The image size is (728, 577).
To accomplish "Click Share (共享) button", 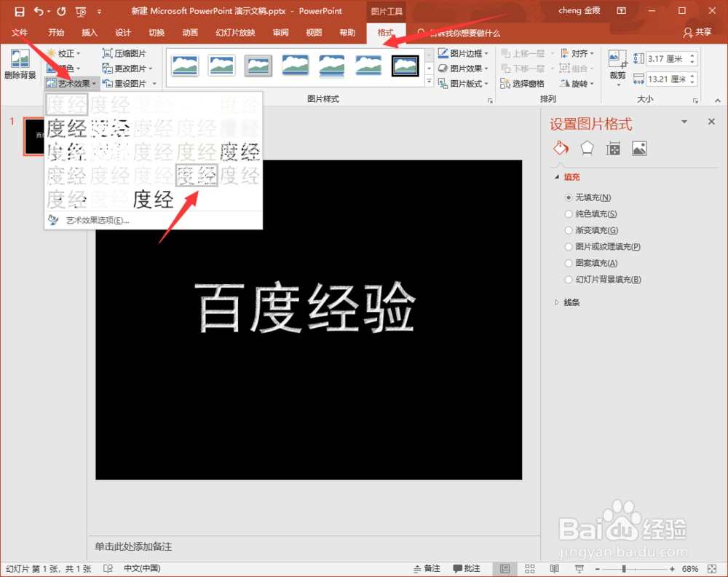I will click(x=697, y=33).
